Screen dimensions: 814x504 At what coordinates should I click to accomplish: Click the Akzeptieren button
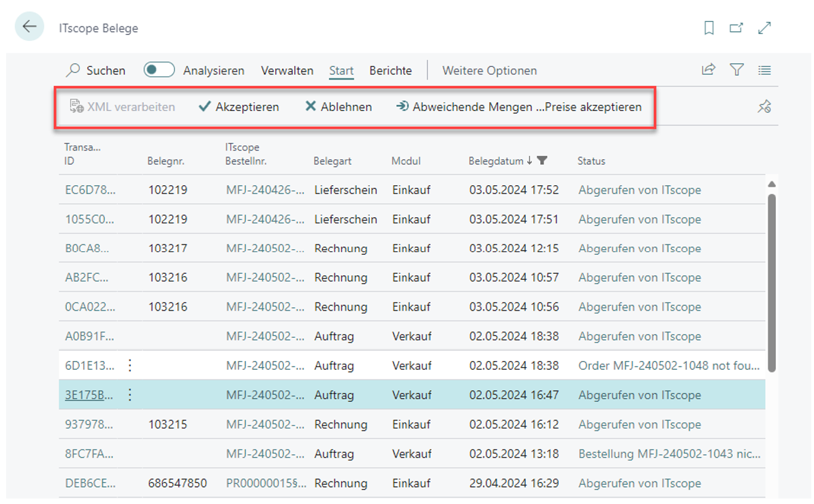(x=239, y=107)
